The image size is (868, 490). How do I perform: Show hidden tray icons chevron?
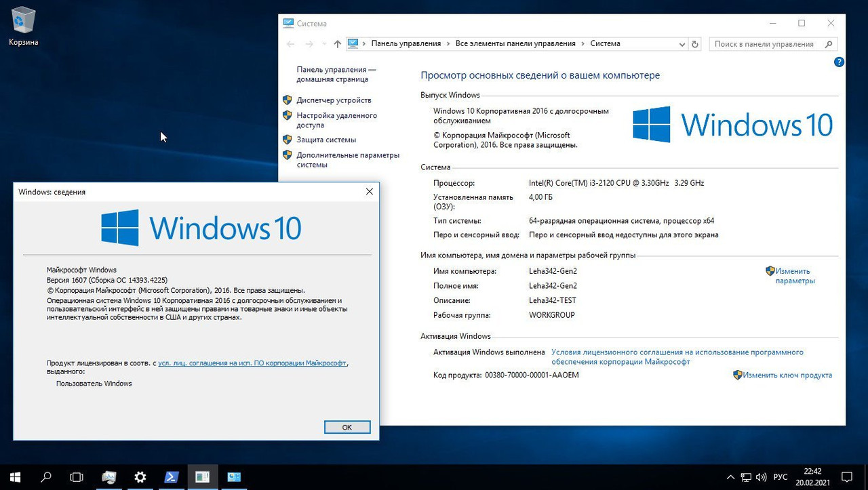(x=730, y=477)
